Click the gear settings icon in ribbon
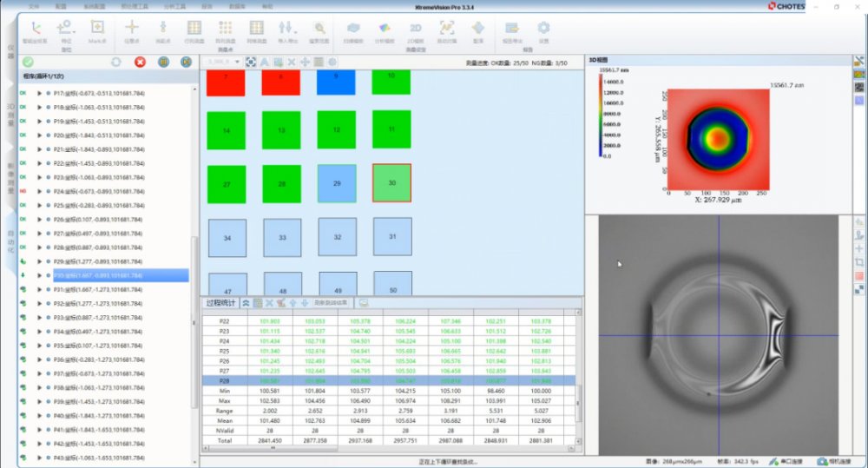Image resolution: width=868 pixels, height=468 pixels. point(543,28)
